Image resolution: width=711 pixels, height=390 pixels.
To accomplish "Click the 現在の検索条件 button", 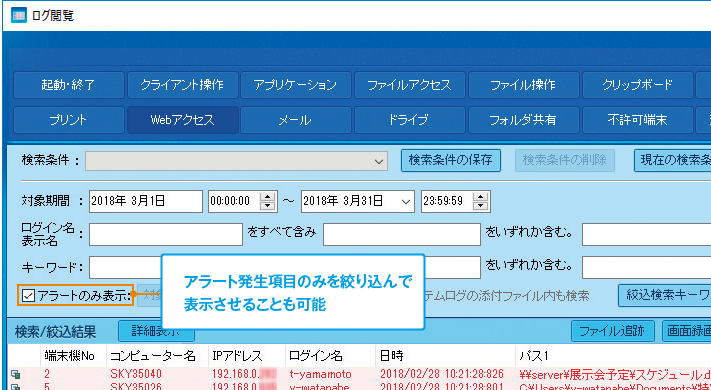I will 672,160.
